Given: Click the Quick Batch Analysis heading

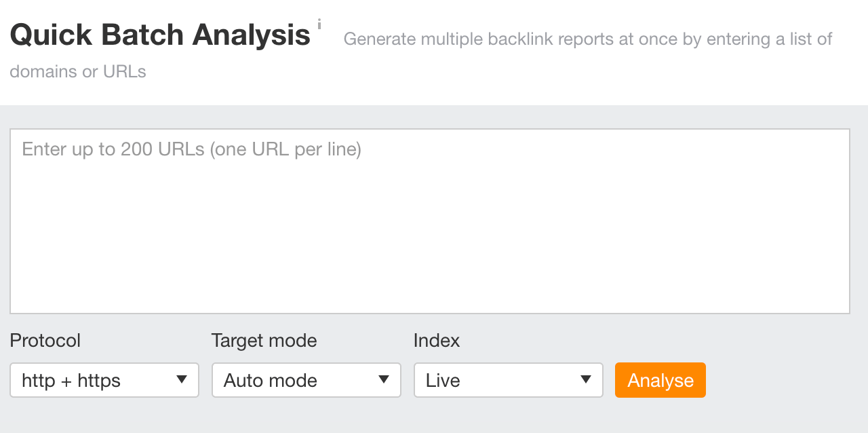Looking at the screenshot, I should click(159, 34).
